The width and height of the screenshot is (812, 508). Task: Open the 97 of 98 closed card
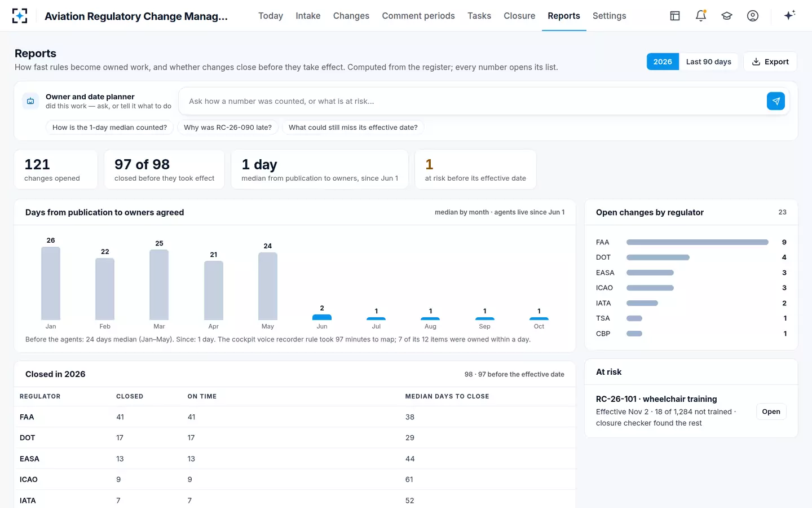point(164,169)
